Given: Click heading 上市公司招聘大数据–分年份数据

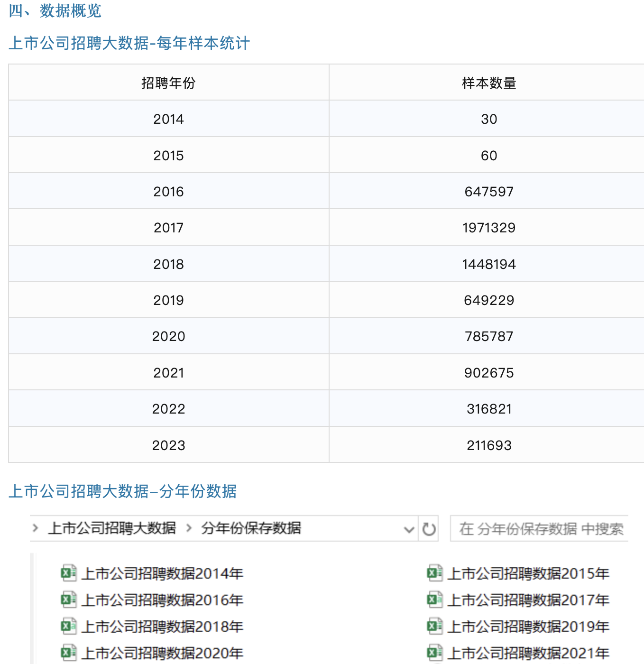Looking at the screenshot, I should pos(122,491).
